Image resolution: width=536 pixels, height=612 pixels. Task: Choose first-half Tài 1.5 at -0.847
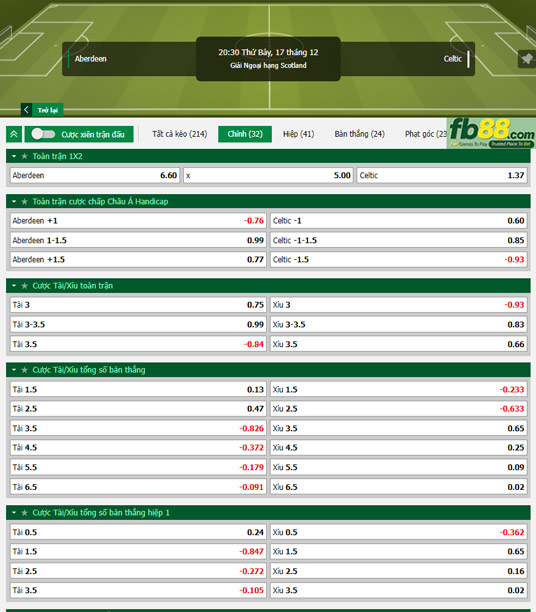138,552
